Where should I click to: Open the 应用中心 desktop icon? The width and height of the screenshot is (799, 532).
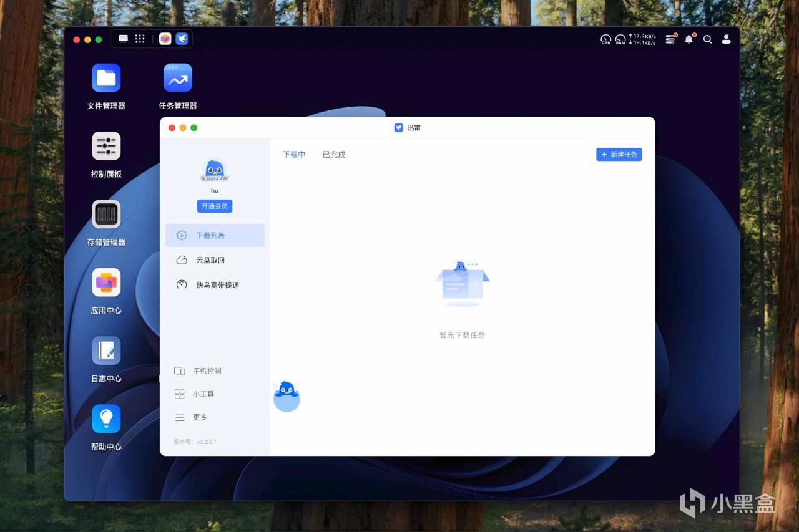click(x=106, y=283)
